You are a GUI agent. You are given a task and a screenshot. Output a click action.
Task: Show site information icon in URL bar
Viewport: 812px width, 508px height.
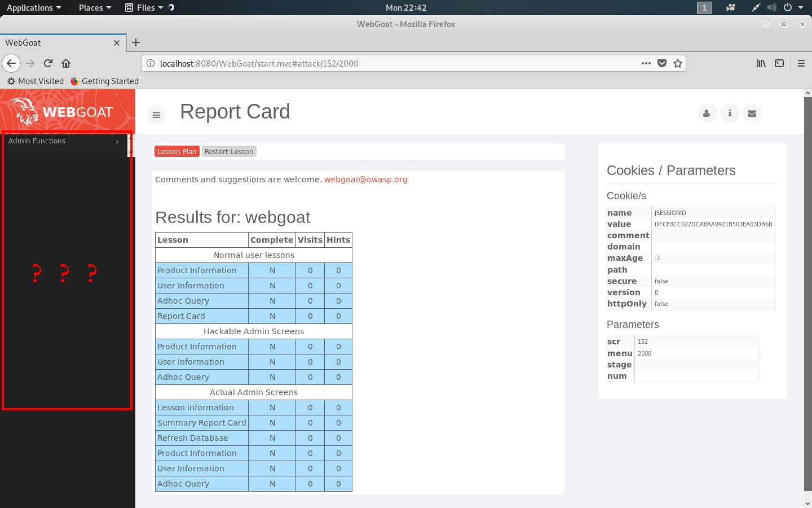151,63
